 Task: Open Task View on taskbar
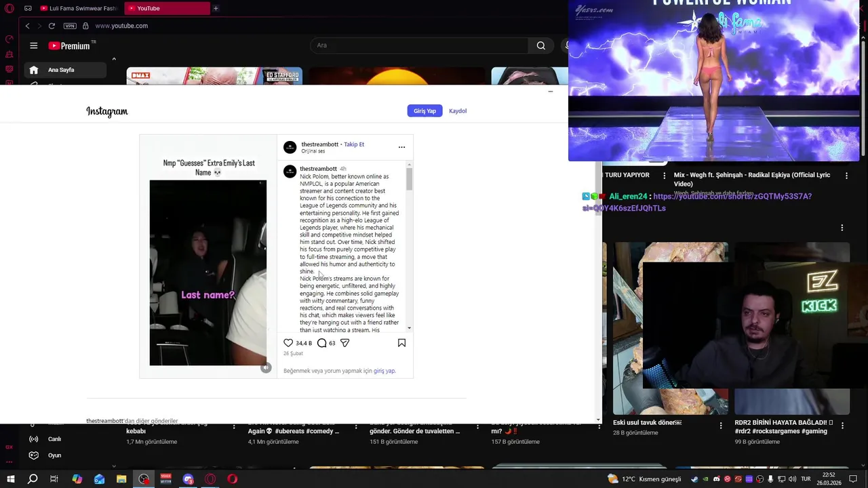coord(54,479)
